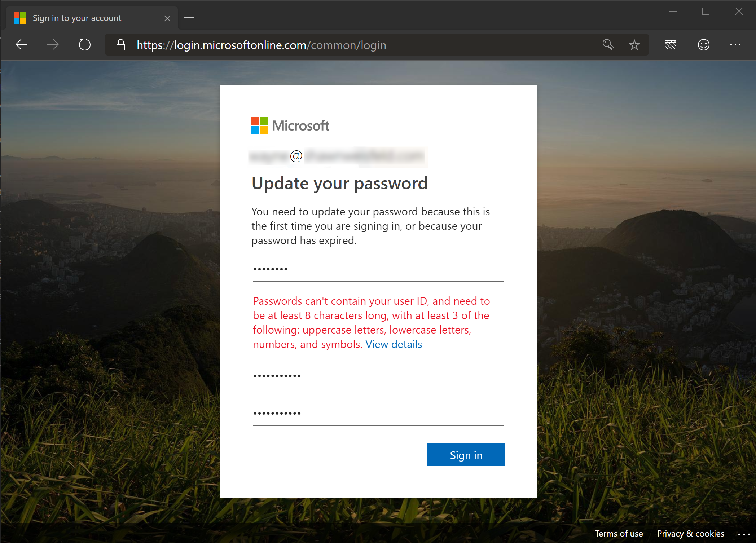
Task: Click the Sign in button
Action: click(466, 455)
